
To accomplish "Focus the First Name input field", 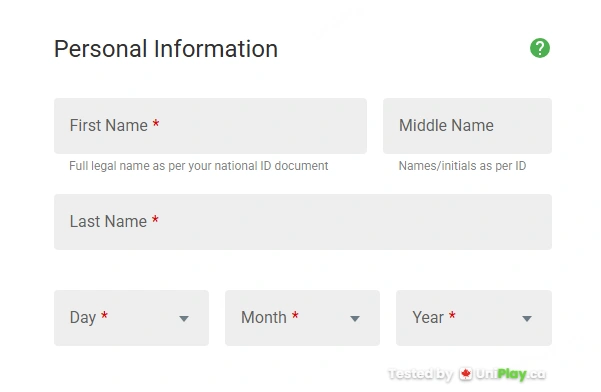I will tap(210, 126).
